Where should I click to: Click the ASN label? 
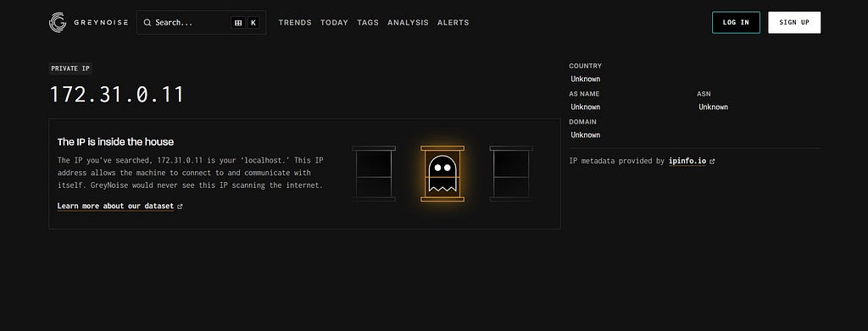(x=704, y=94)
